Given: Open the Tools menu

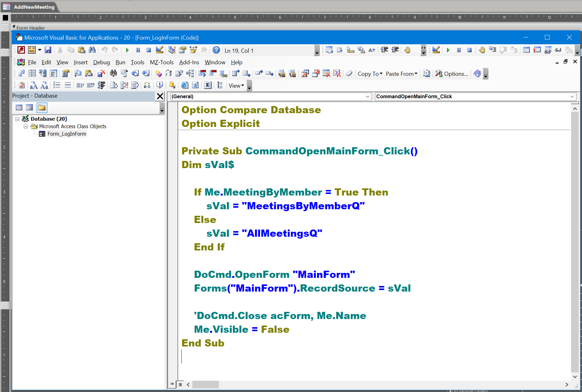Looking at the screenshot, I should click(137, 62).
